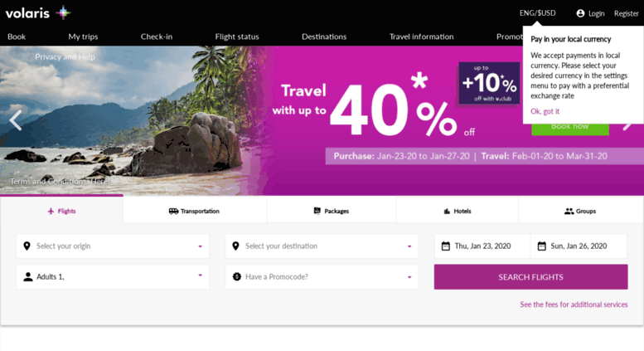Click the promocode dollar icon
The height and width of the screenshot is (351, 644).
point(236,276)
